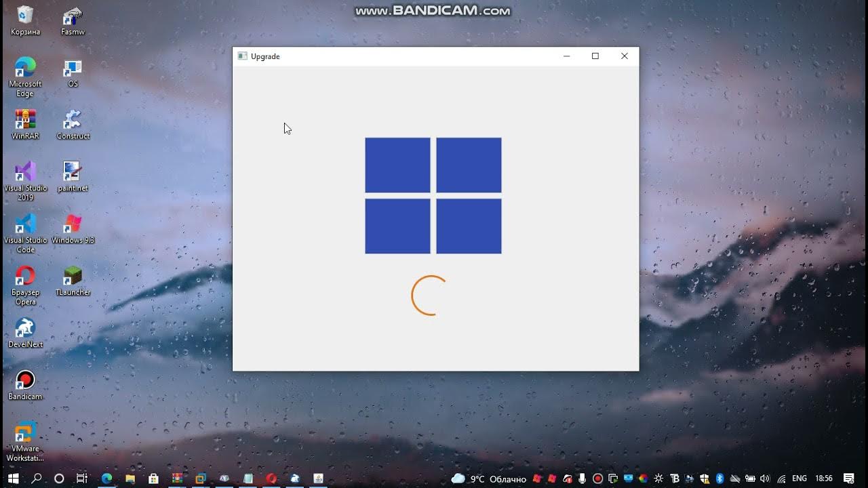
Task: Open the Bluetooth tray icon
Action: 719,479
